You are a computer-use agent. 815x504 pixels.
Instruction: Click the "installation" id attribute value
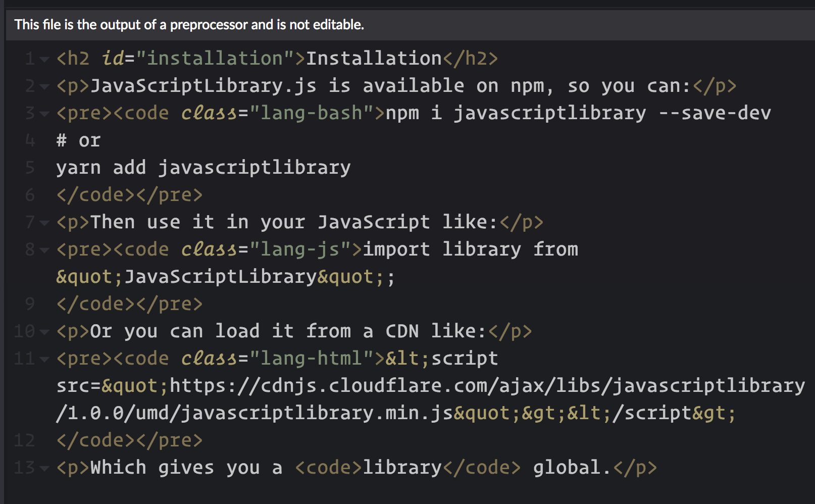pyautogui.click(x=215, y=59)
